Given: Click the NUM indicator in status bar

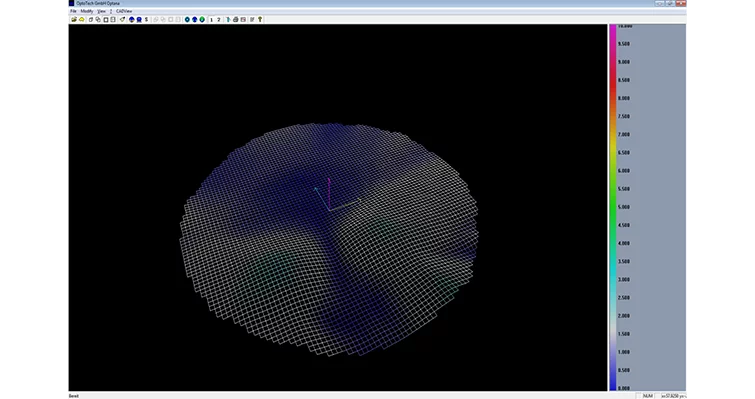Looking at the screenshot, I should point(648,396).
